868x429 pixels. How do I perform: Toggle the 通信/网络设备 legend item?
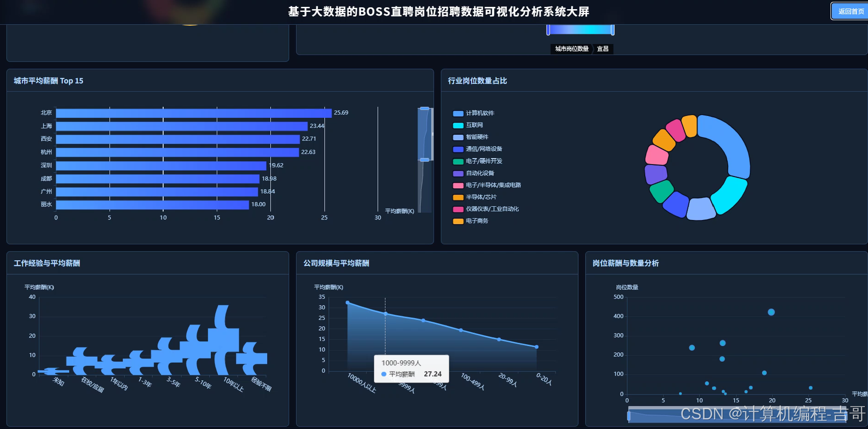478,149
